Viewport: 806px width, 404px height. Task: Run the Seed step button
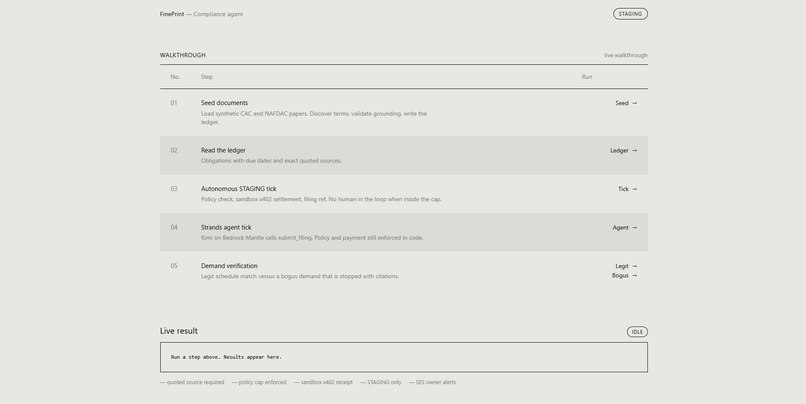[x=626, y=103]
